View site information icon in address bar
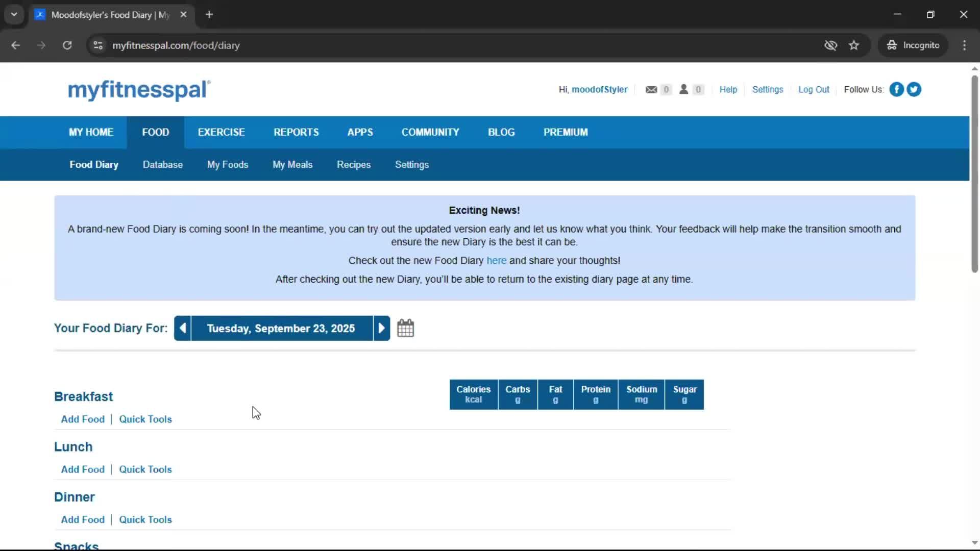The image size is (980, 551). (98, 45)
